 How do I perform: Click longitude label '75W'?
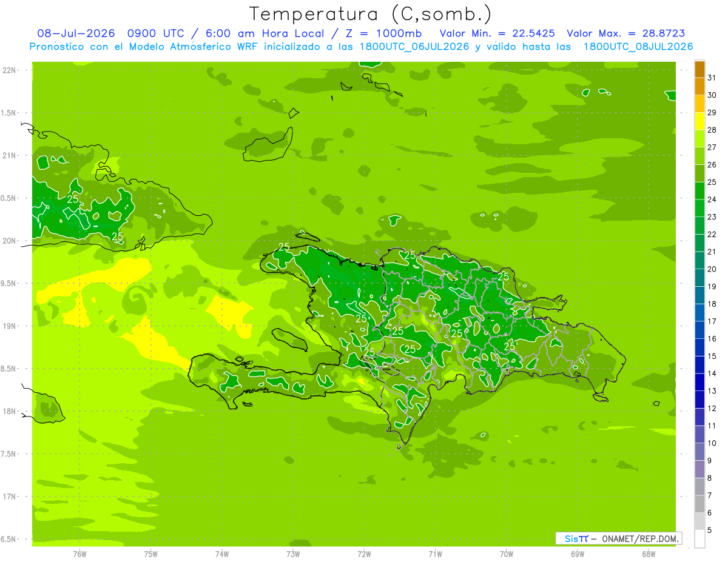151,554
